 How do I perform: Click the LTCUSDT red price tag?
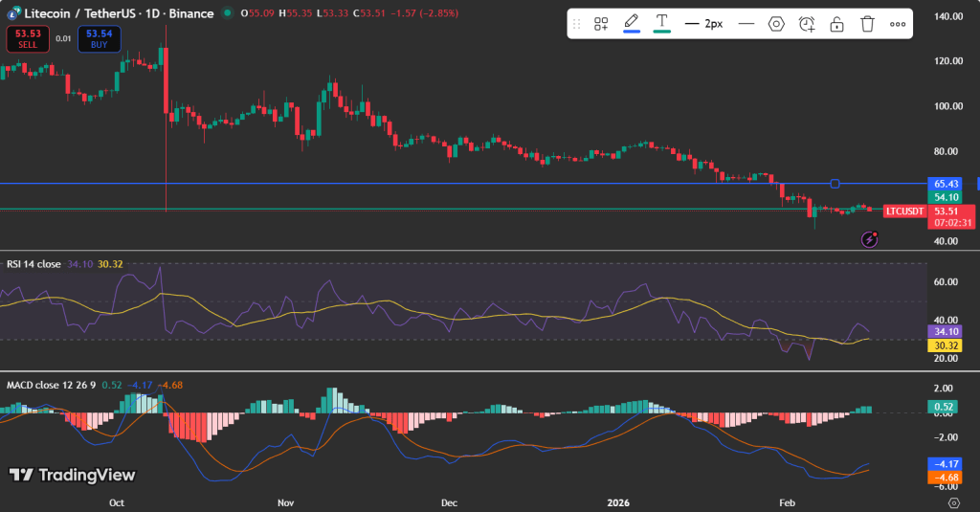click(x=904, y=211)
